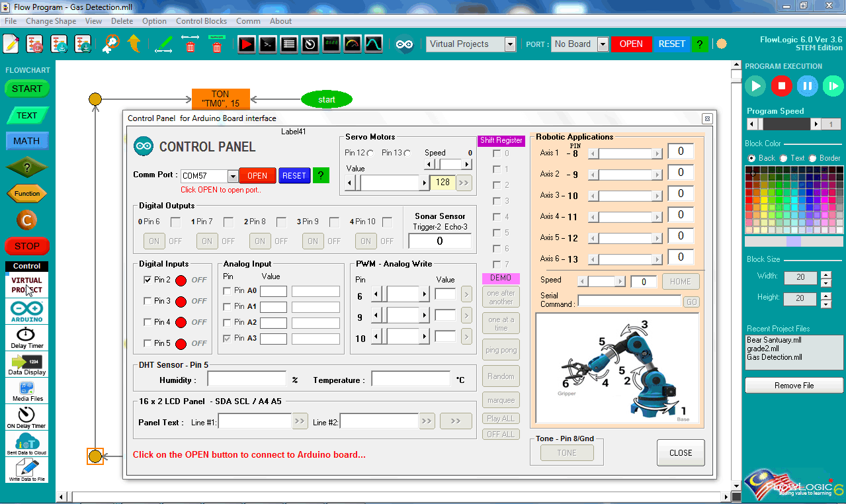This screenshot has height=504, width=846.
Task: Click the CLOSE button in the control panel
Action: coord(681,452)
